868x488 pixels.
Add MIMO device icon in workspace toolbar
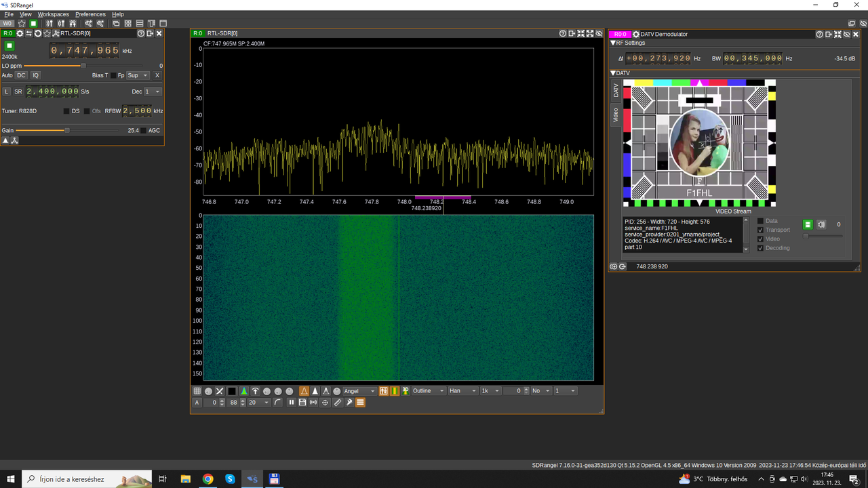tap(73, 23)
